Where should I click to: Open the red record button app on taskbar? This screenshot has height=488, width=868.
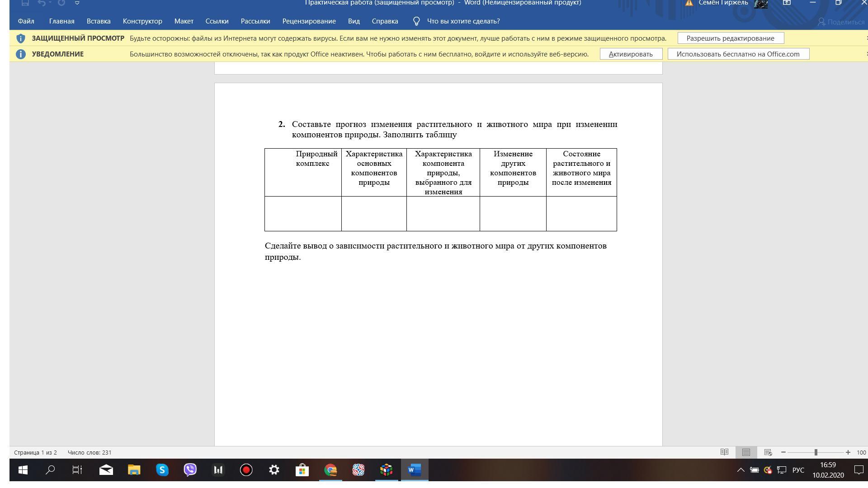246,470
